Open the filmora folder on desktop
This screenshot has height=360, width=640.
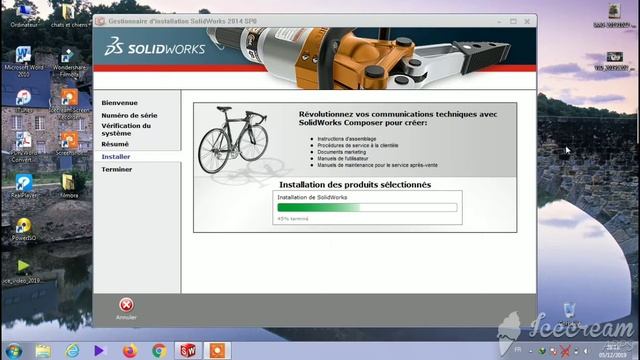[69, 186]
